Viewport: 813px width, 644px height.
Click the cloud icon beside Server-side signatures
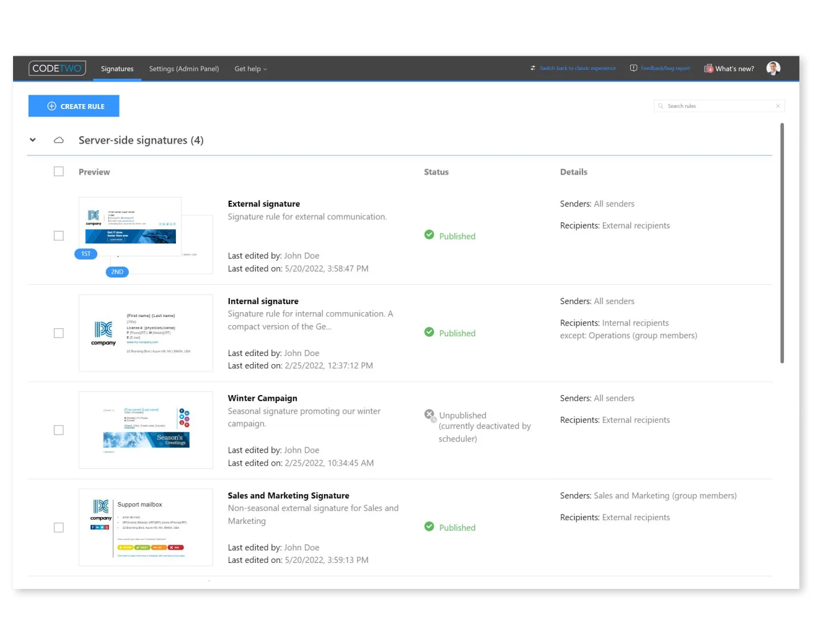click(x=59, y=141)
